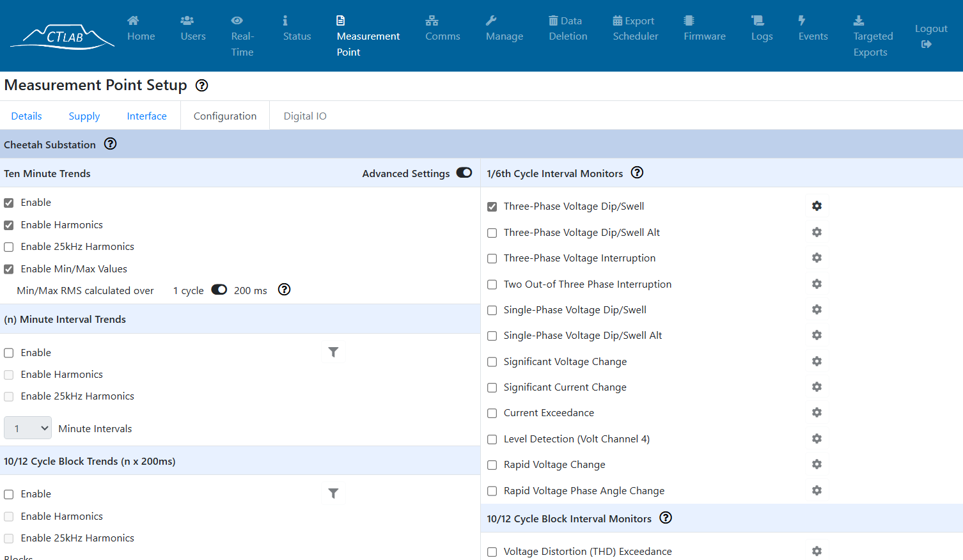Uncheck Enable Min/Max Values

pyautogui.click(x=9, y=269)
